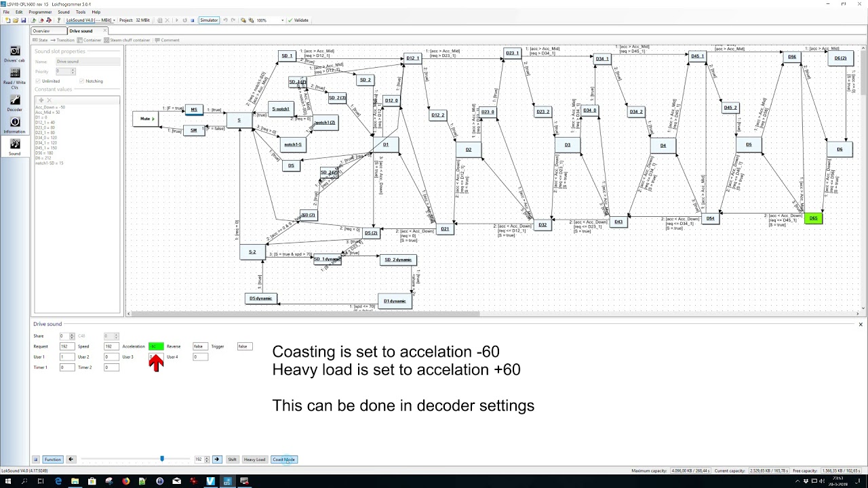
Task: Open the Information sidebar panel
Action: 14,125
